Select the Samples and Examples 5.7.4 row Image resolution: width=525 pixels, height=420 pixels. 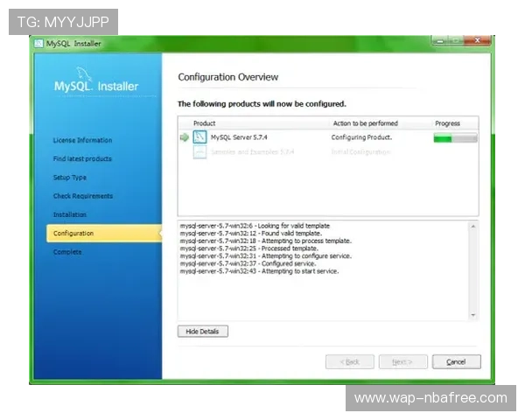point(253,152)
